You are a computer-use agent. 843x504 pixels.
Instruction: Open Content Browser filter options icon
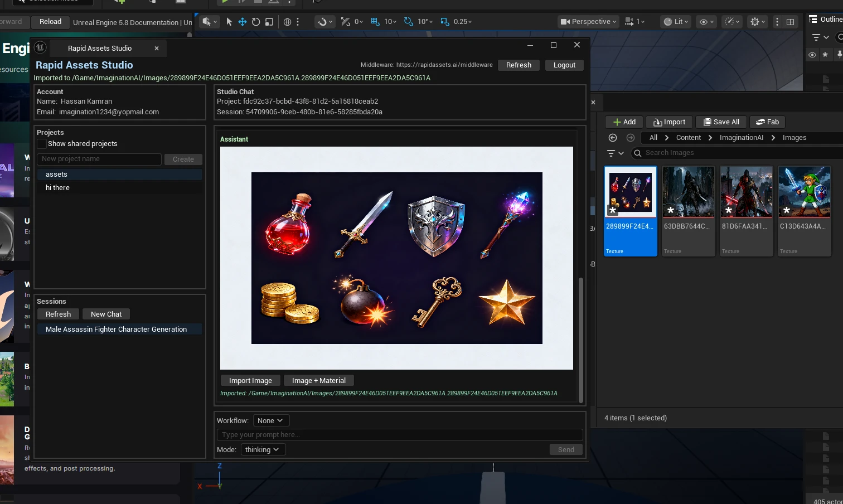click(616, 153)
